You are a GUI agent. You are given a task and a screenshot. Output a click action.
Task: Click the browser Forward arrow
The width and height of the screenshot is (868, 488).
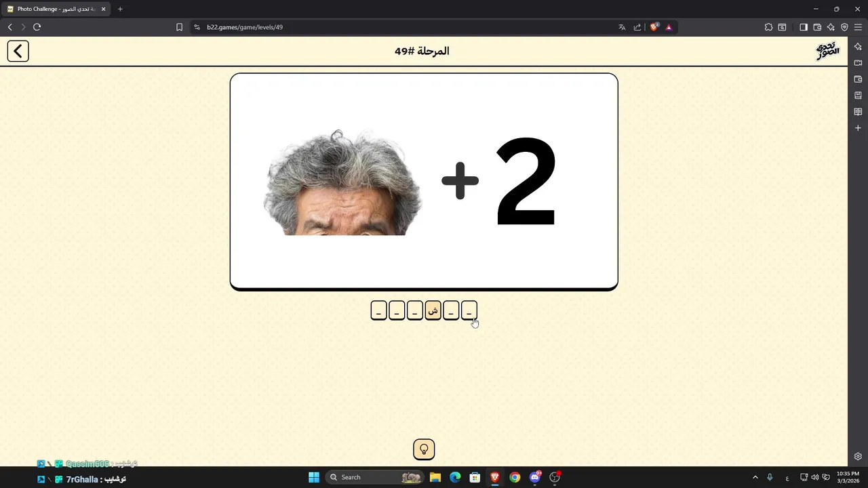(23, 27)
